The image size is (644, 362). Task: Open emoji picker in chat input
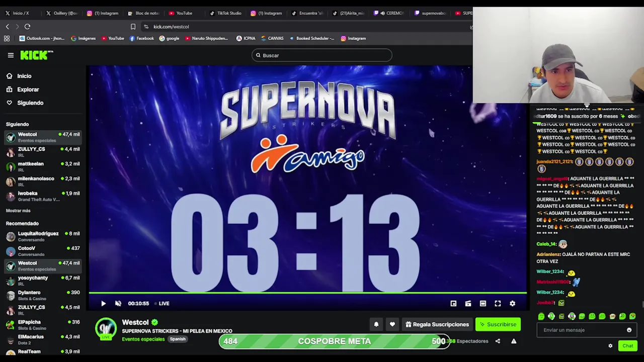pyautogui.click(x=629, y=330)
